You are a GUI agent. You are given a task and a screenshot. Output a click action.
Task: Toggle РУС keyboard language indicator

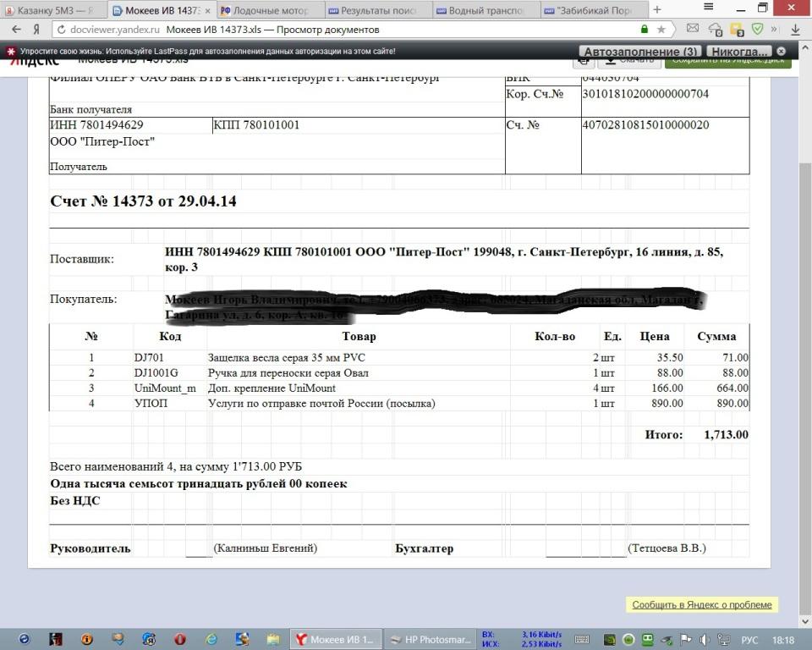[749, 640]
